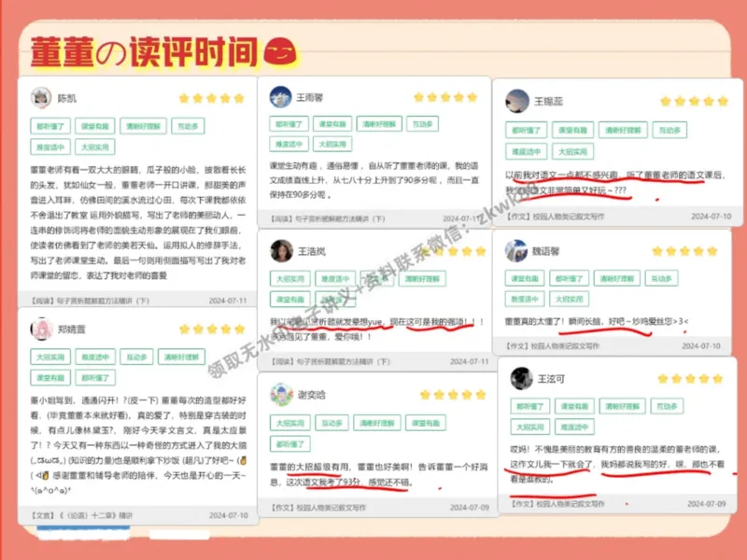Click the five-star rating on 王锦蕊's review
Image resolution: width=747 pixels, height=560 pixels.
[x=694, y=101]
